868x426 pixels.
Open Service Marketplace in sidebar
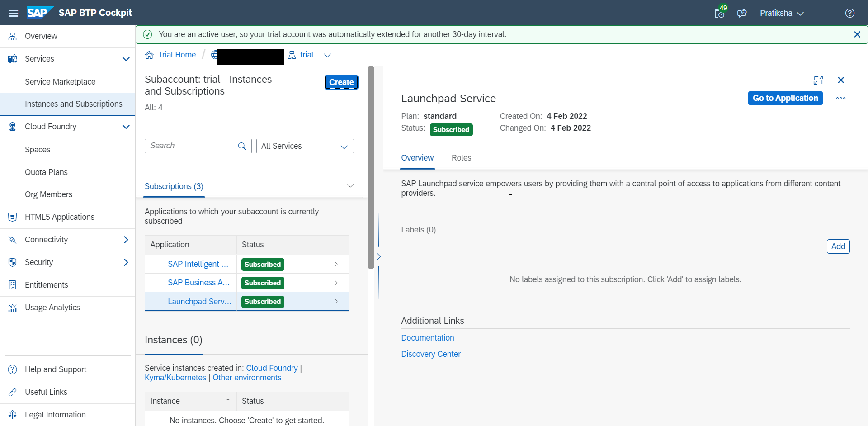click(60, 82)
